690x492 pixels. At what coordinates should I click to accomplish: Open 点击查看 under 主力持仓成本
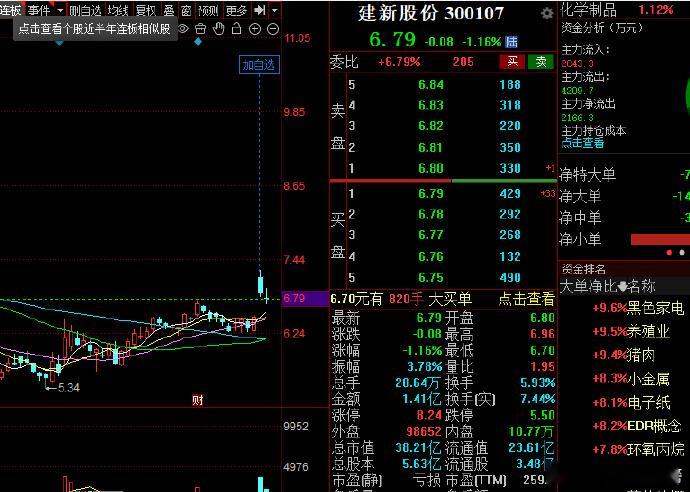click(583, 143)
